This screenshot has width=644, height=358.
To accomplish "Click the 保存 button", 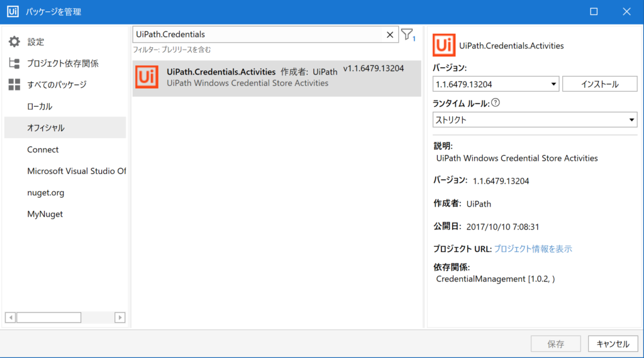I will (556, 344).
